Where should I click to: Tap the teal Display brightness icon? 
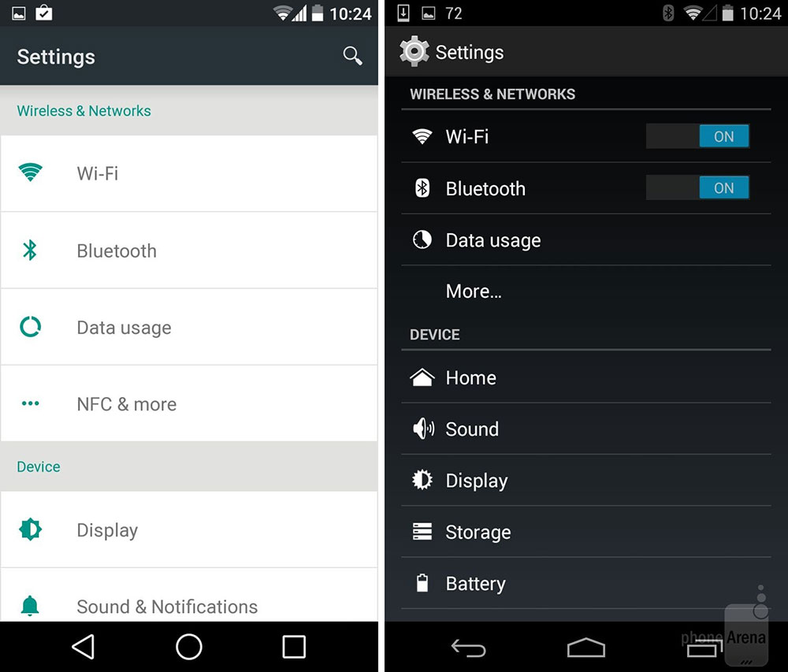[30, 529]
